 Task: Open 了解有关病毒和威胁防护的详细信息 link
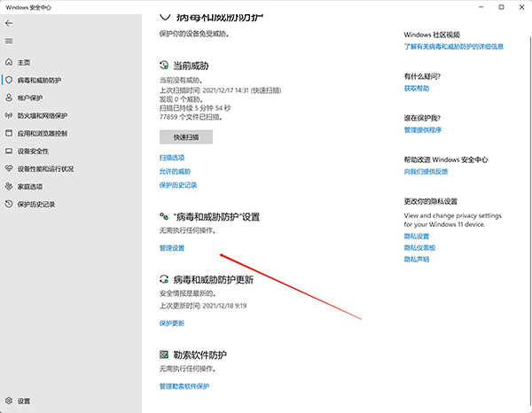(x=454, y=46)
